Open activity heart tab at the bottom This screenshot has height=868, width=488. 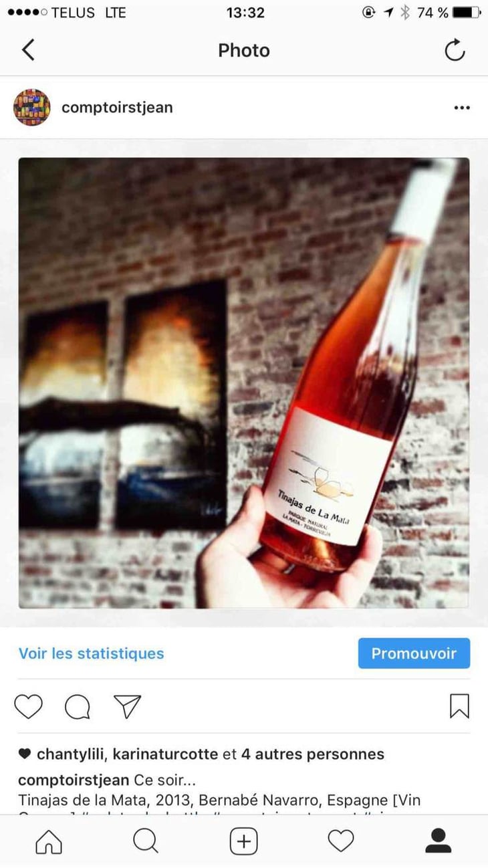point(341,841)
